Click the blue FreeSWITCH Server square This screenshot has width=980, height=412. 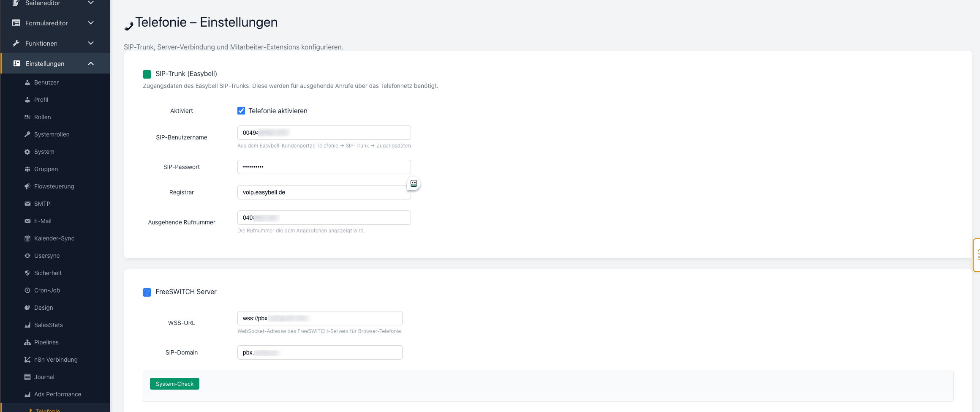click(147, 292)
